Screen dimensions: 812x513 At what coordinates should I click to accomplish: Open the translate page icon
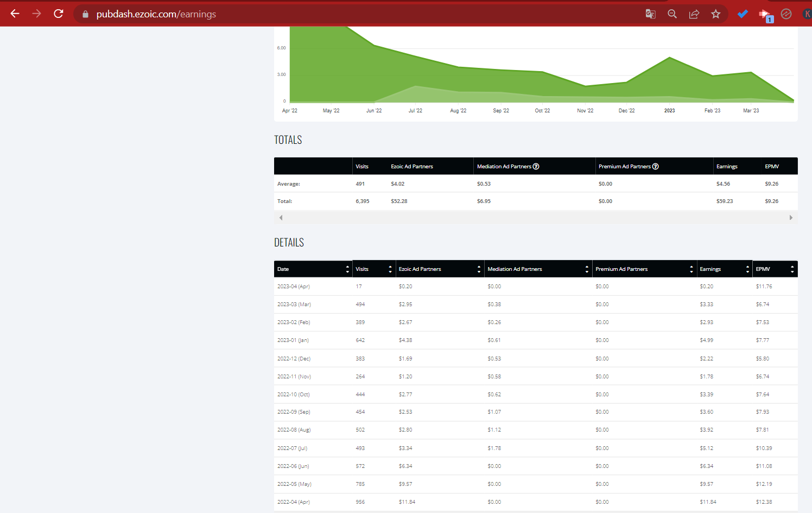click(650, 14)
